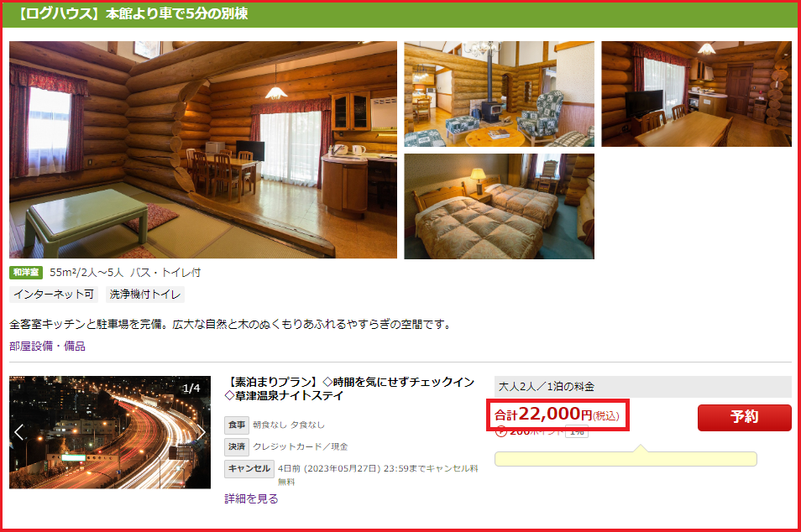The height and width of the screenshot is (532, 801).
Task: Open the 部屋設備・備品 link
Action: pos(47,346)
